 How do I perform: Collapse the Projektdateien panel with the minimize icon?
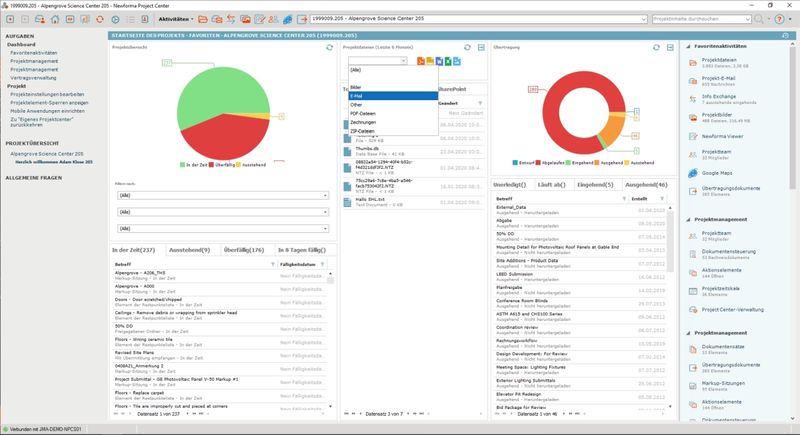point(481,48)
